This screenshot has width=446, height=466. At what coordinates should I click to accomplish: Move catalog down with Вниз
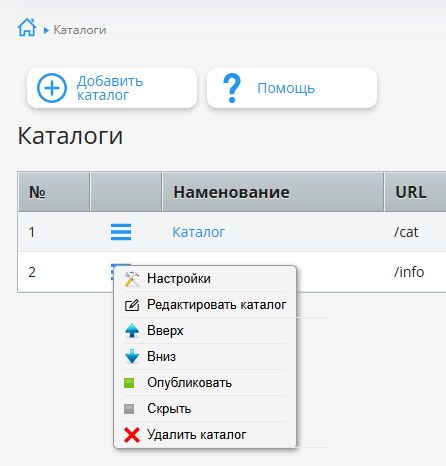click(161, 356)
